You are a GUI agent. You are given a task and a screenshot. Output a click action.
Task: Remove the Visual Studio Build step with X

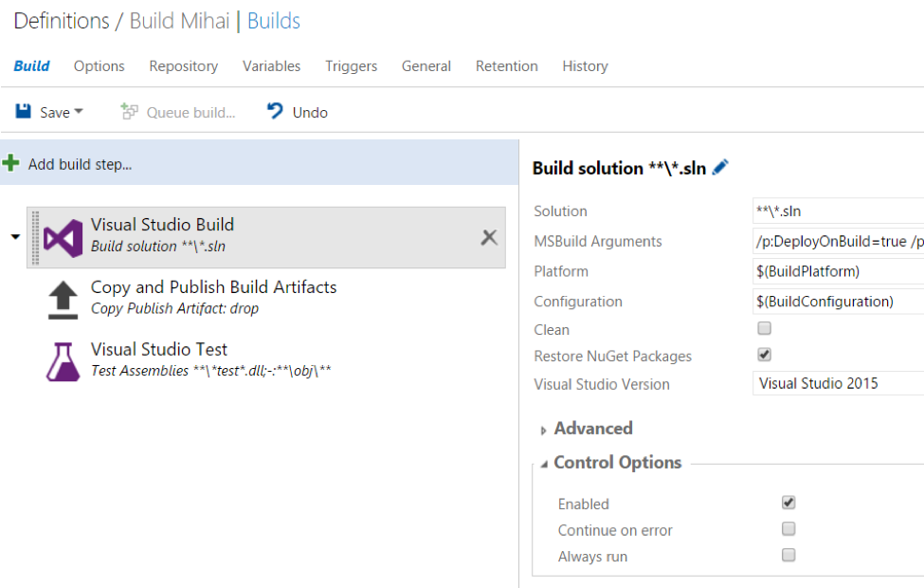[x=489, y=237]
